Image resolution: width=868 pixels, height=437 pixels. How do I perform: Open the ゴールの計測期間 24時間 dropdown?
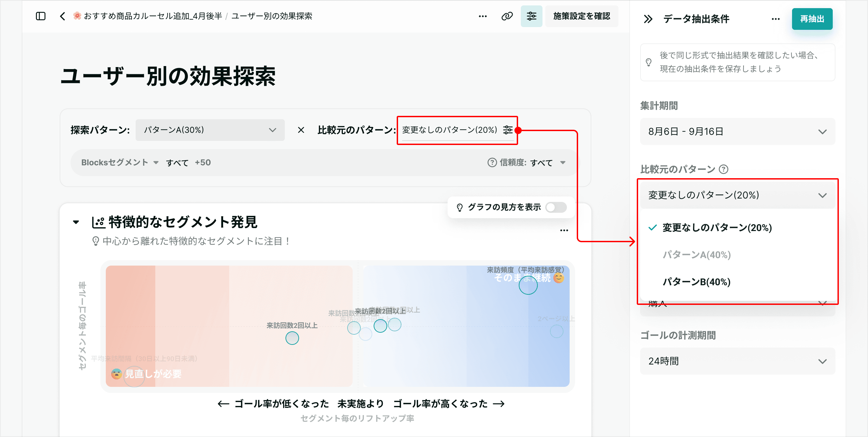[737, 361]
